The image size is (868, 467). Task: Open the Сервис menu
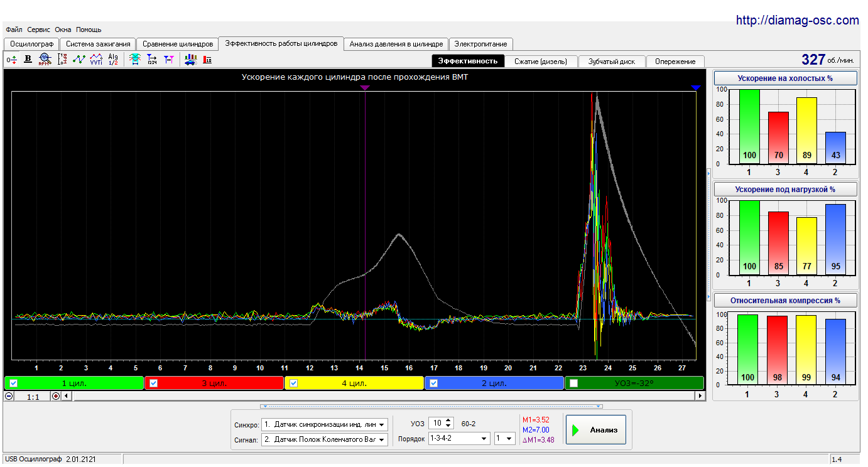pyautogui.click(x=39, y=30)
